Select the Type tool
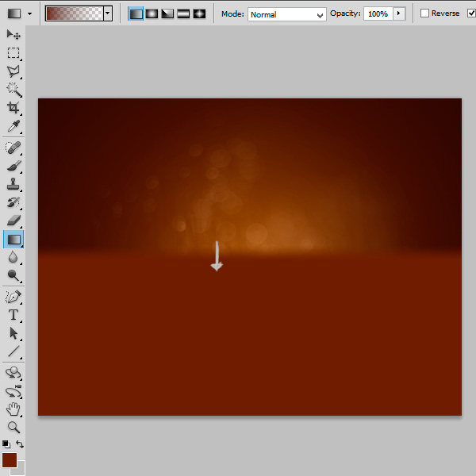 click(x=13, y=315)
